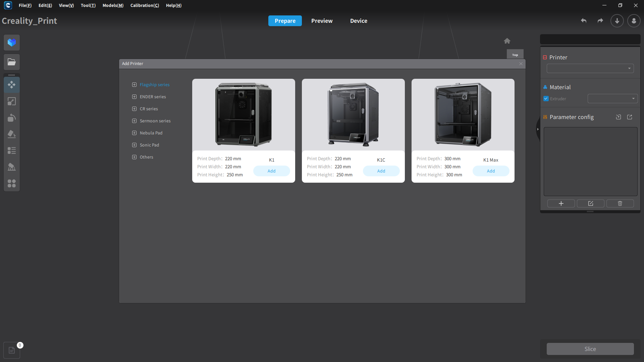
Task: Click the trash delete parameter config button
Action: [x=620, y=203]
